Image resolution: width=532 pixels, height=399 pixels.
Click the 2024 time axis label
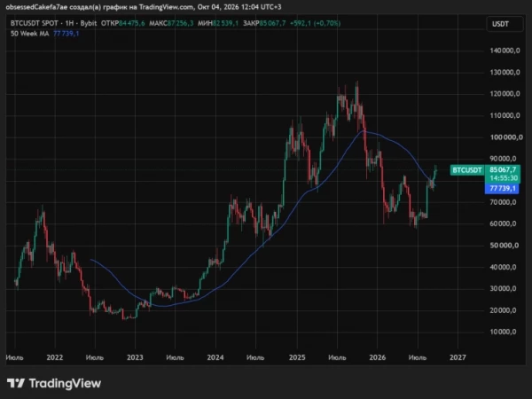click(x=215, y=357)
